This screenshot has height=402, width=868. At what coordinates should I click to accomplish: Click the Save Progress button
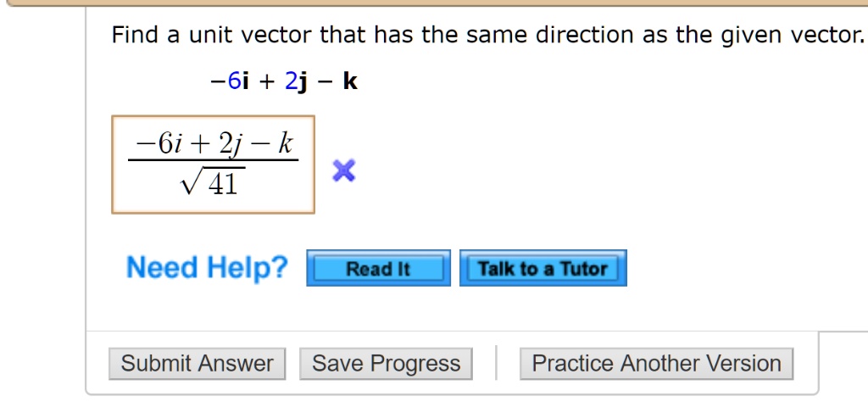point(386,364)
